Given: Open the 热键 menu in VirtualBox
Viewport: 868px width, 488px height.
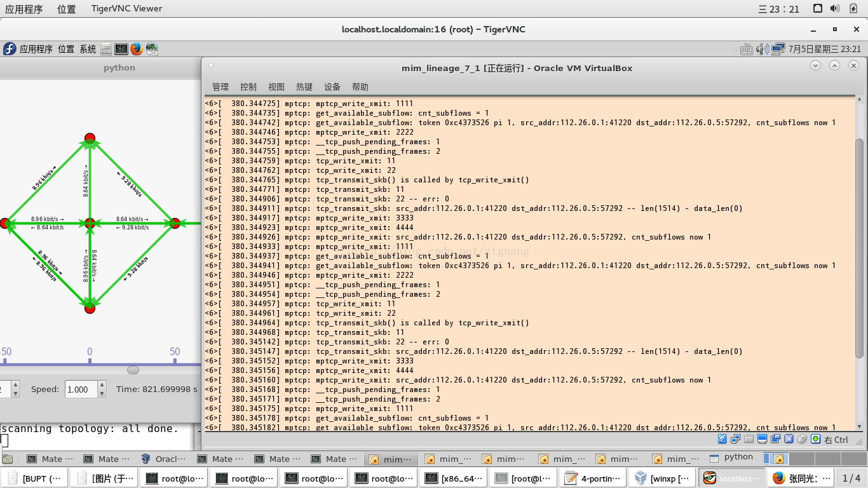Looking at the screenshot, I should tap(304, 87).
